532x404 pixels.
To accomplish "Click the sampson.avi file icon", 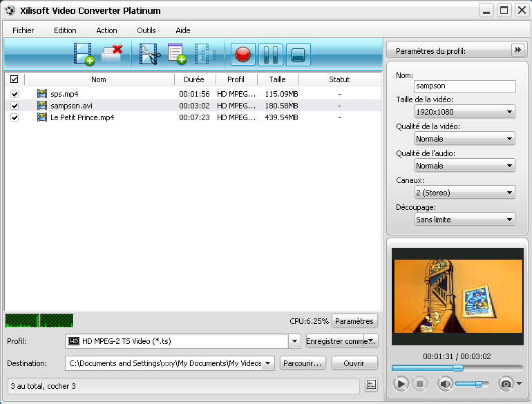I will pos(42,106).
